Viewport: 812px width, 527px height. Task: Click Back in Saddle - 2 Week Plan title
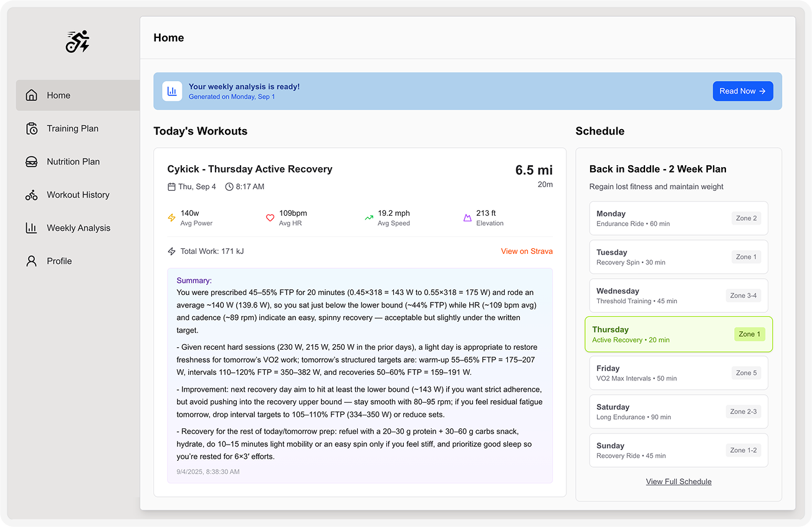658,169
